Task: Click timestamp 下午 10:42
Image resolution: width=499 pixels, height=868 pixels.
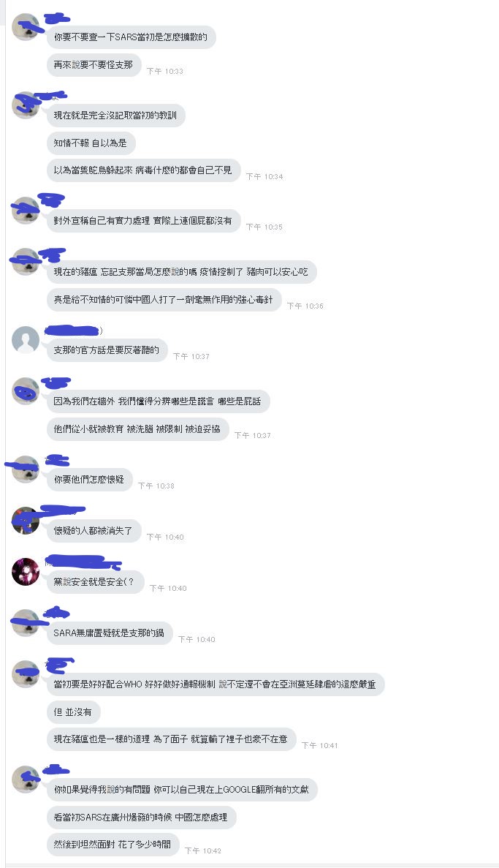Action: [203, 850]
